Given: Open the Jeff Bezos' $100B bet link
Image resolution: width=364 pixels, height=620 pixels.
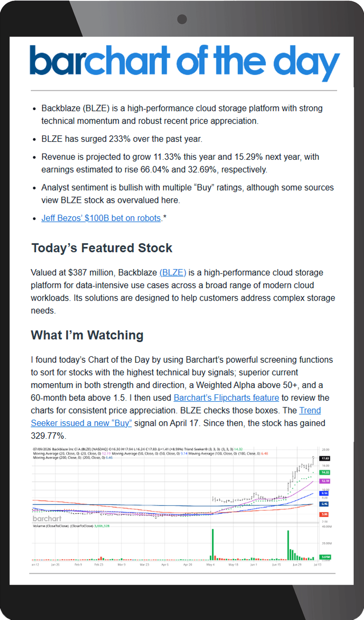Looking at the screenshot, I should pos(101,218).
